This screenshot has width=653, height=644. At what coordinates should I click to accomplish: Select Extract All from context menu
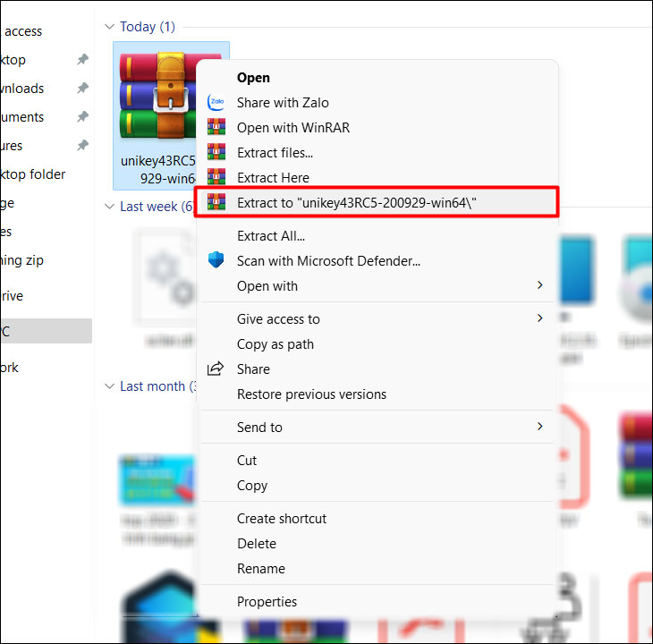pos(270,236)
